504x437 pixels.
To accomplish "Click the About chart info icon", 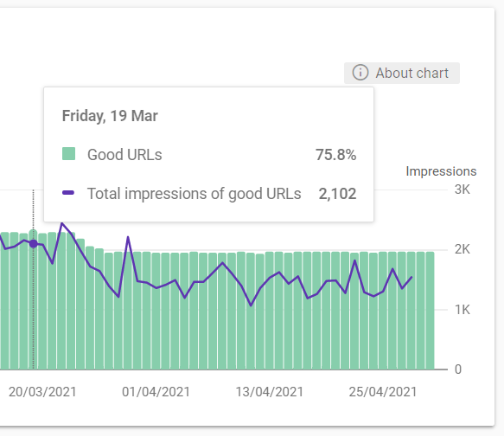I will pyautogui.click(x=360, y=73).
